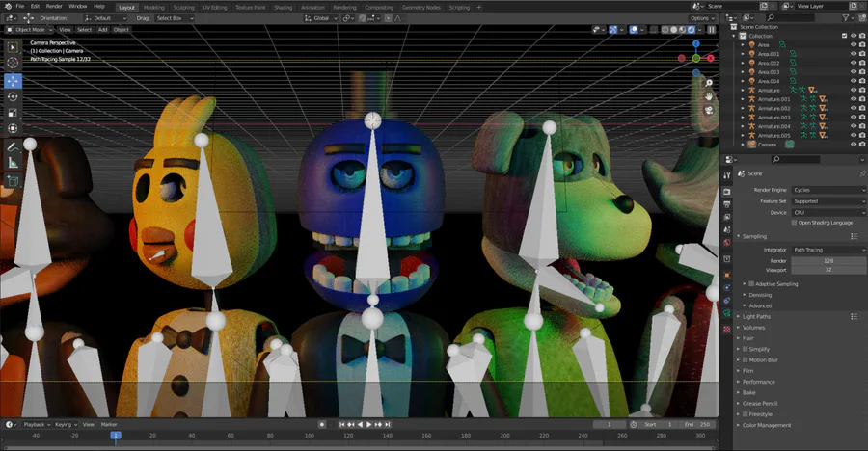Image resolution: width=868 pixels, height=451 pixels.
Task: Disable Armature.002 in renders via camera icon
Action: 862,109
